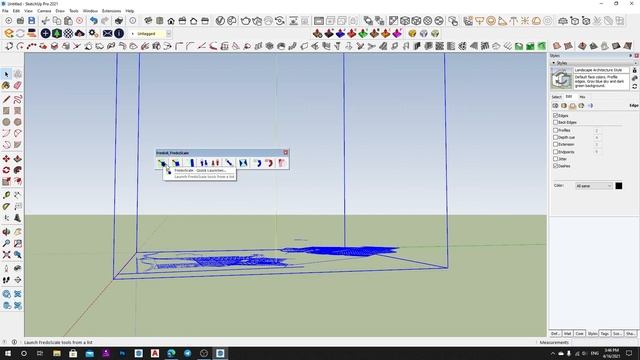Click the Cut scissors icon
Viewport: 640px width, 360px height.
(x=45, y=20)
